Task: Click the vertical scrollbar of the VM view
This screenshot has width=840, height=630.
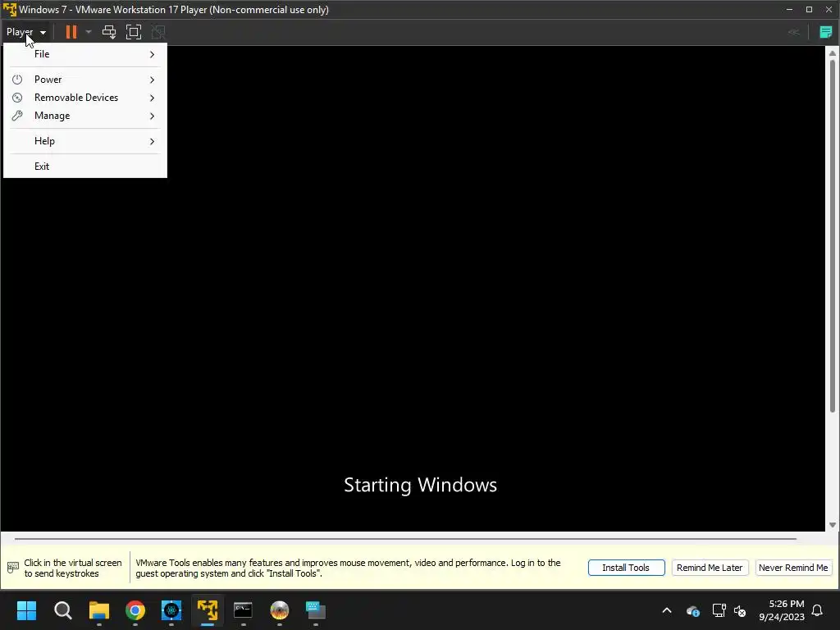Action: tap(833, 235)
